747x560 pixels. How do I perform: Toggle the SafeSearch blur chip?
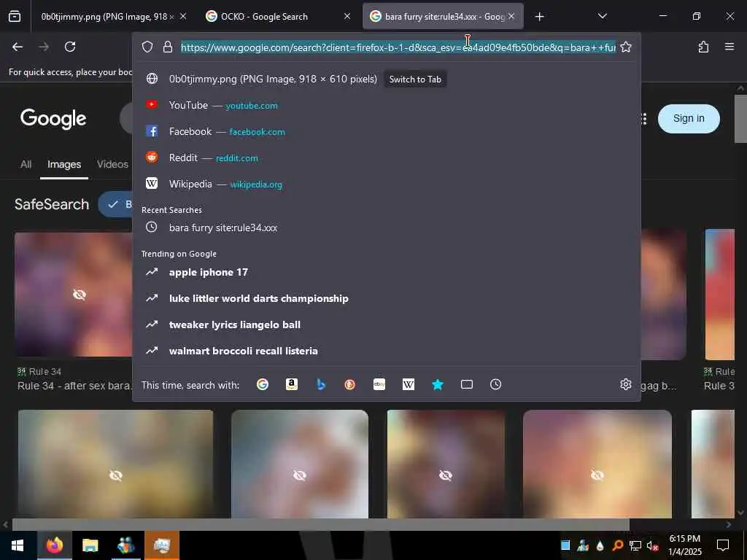(115, 204)
